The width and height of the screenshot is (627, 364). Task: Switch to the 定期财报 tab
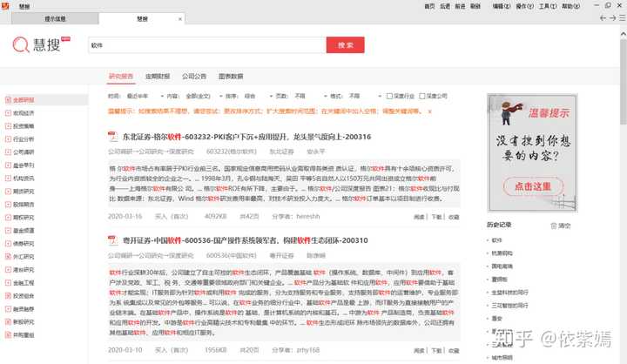158,76
